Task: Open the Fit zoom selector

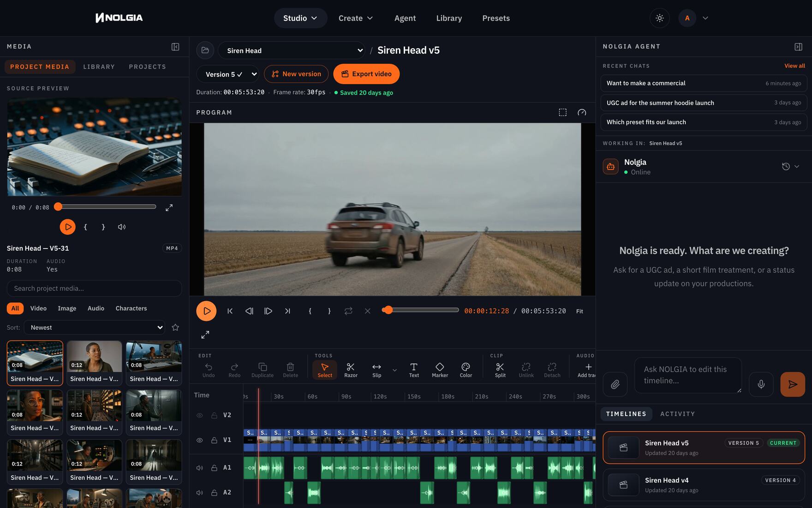Action: click(579, 311)
